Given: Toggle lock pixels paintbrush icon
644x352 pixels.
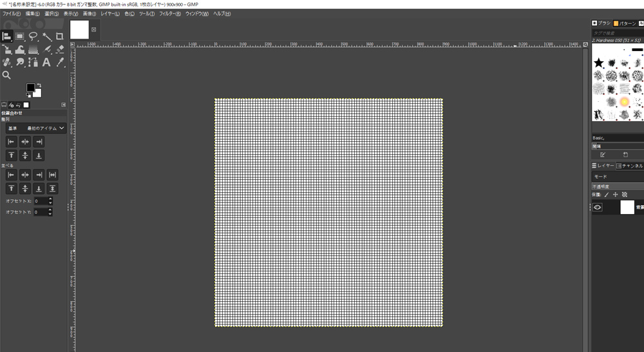Looking at the screenshot, I should click(x=606, y=195).
